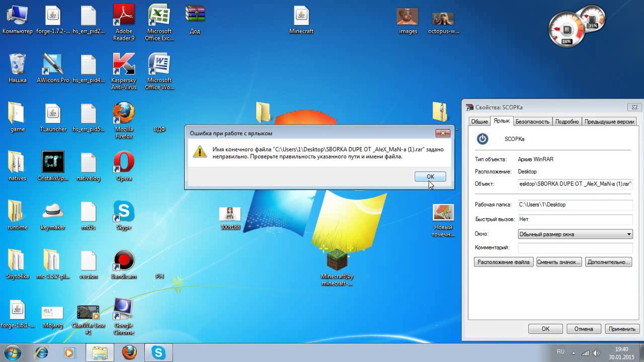The image size is (644, 362).
Task: Open the mc-1.5.2-pl... folder
Action: (x=53, y=265)
